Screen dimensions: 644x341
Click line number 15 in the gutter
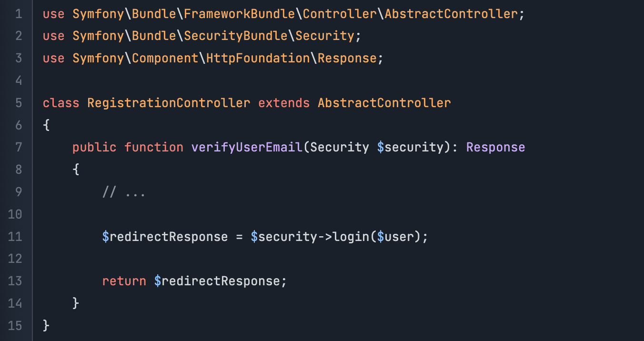click(x=15, y=325)
